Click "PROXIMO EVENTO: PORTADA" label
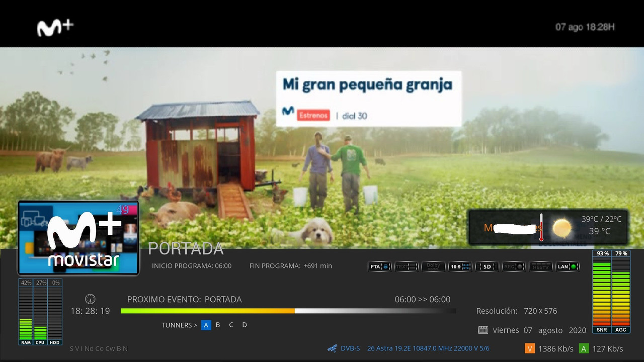 tap(185, 300)
